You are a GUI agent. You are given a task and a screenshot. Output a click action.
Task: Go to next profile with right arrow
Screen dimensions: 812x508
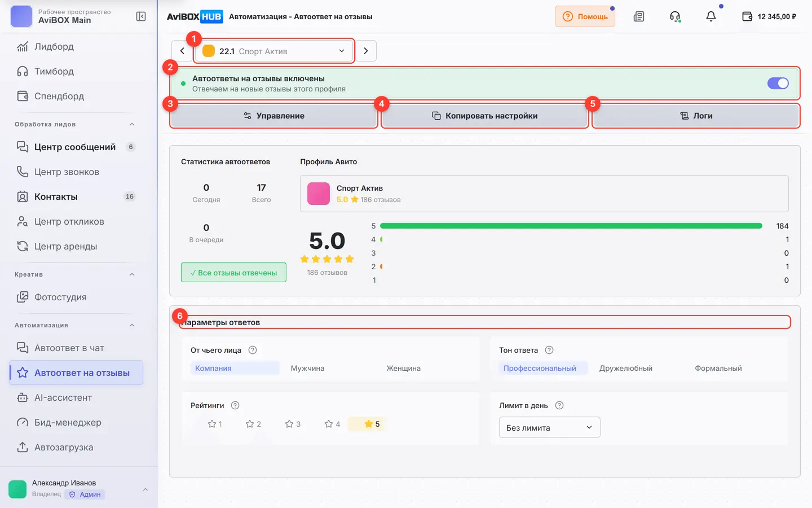[366, 51]
